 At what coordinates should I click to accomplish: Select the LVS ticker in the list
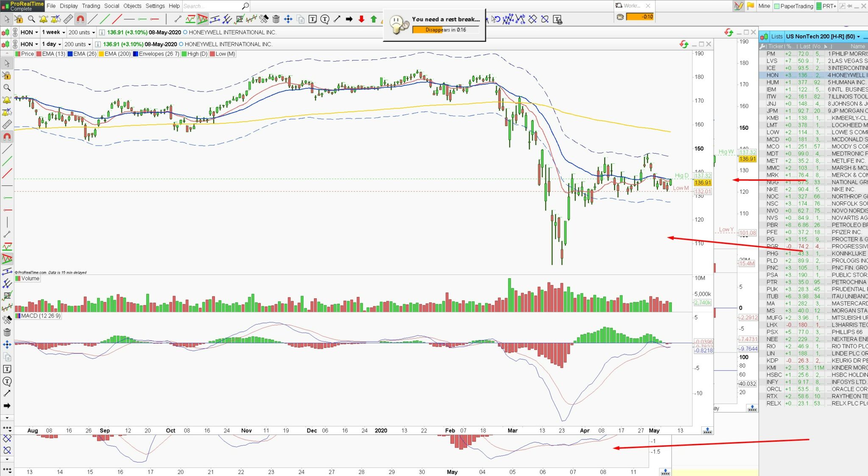tap(772, 61)
